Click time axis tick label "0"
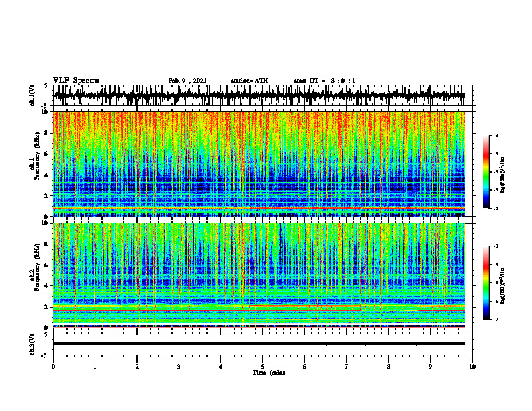Screen dimensions: 532x411 coord(53,367)
